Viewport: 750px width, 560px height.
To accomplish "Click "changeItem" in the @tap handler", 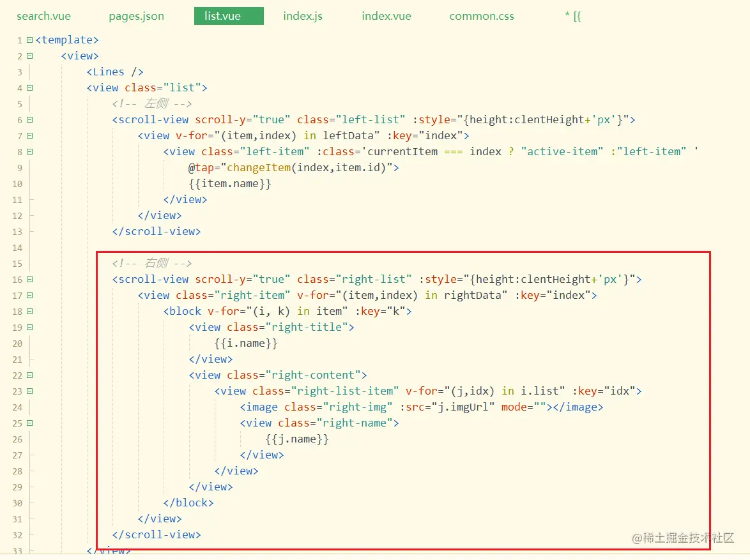I will coord(259,168).
